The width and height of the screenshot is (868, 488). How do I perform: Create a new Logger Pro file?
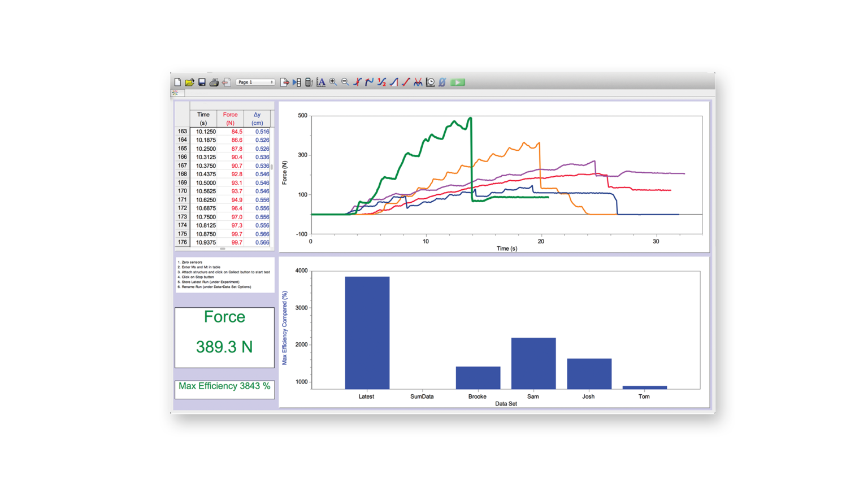pos(177,82)
